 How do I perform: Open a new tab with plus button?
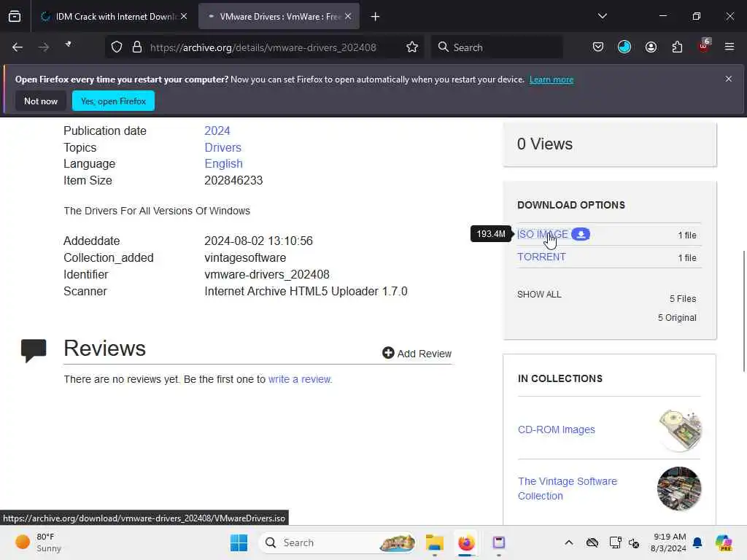pyautogui.click(x=376, y=17)
